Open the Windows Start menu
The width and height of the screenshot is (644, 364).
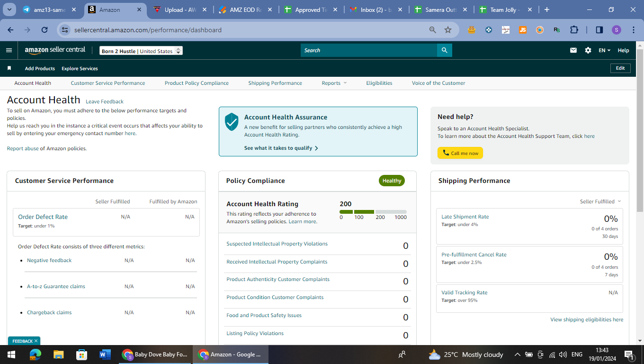click(x=11, y=355)
